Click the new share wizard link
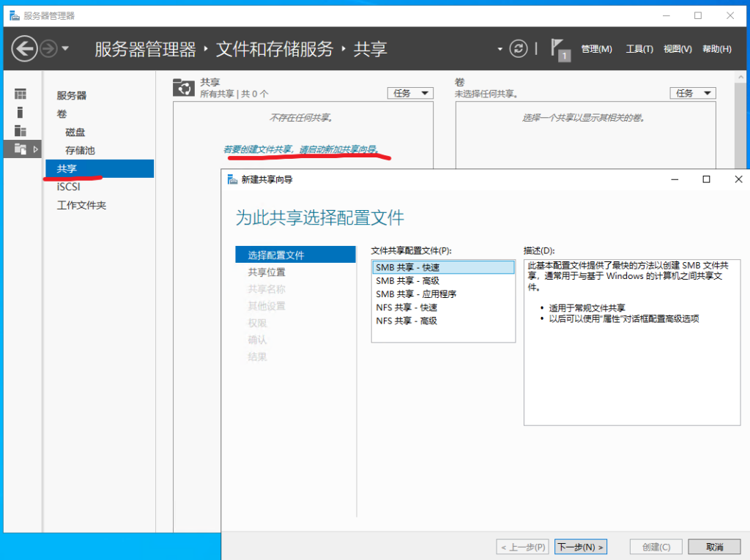Image resolution: width=750 pixels, height=560 pixels. pyautogui.click(x=302, y=149)
